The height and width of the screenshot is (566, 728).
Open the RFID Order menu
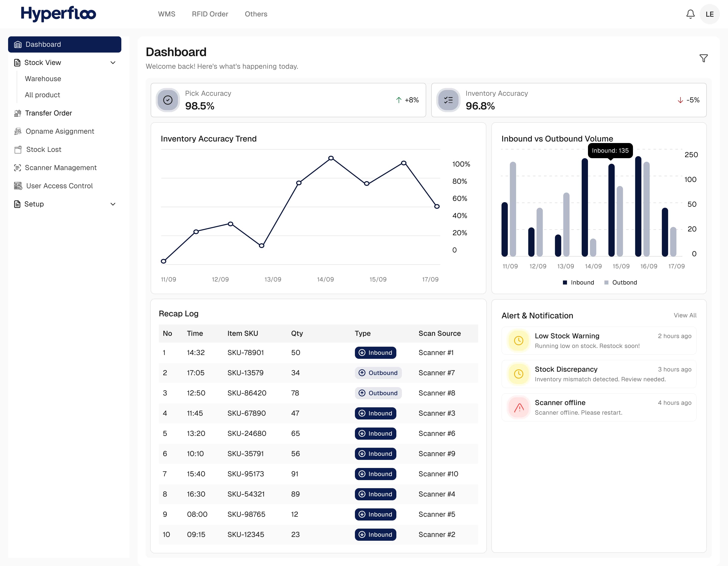[210, 14]
